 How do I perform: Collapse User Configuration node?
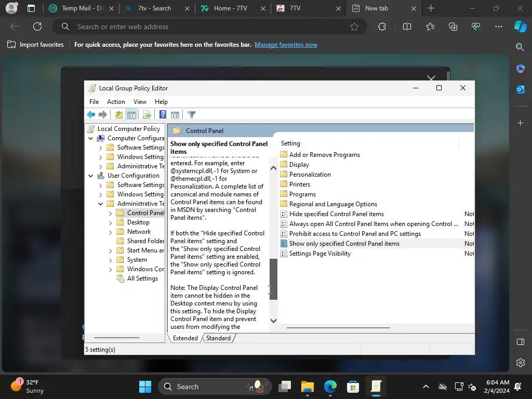[90, 176]
